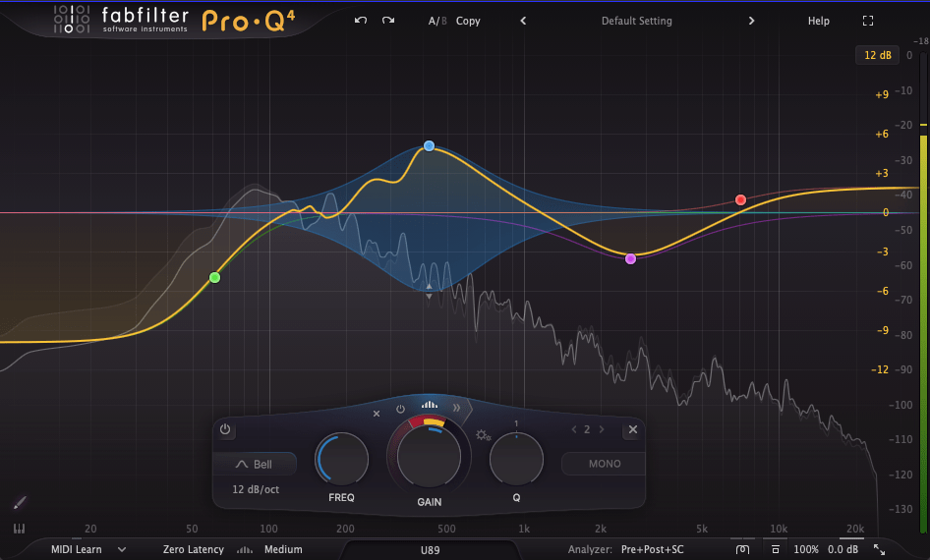Toggle the band power button in panel
The image size is (930, 560).
coord(225,429)
